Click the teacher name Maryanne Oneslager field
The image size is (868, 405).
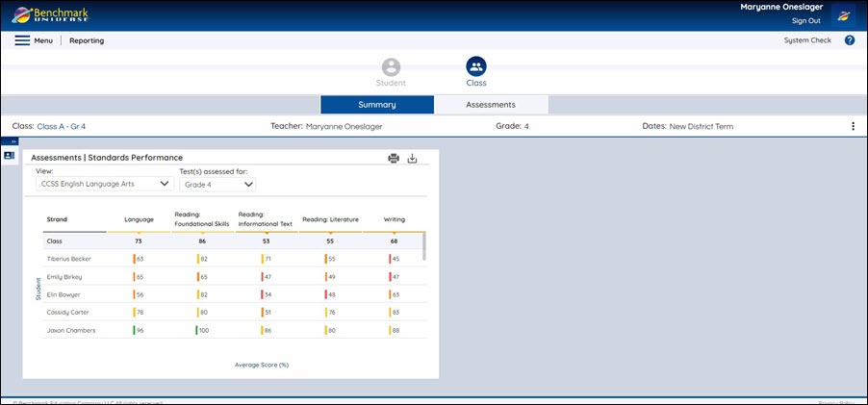tap(344, 126)
